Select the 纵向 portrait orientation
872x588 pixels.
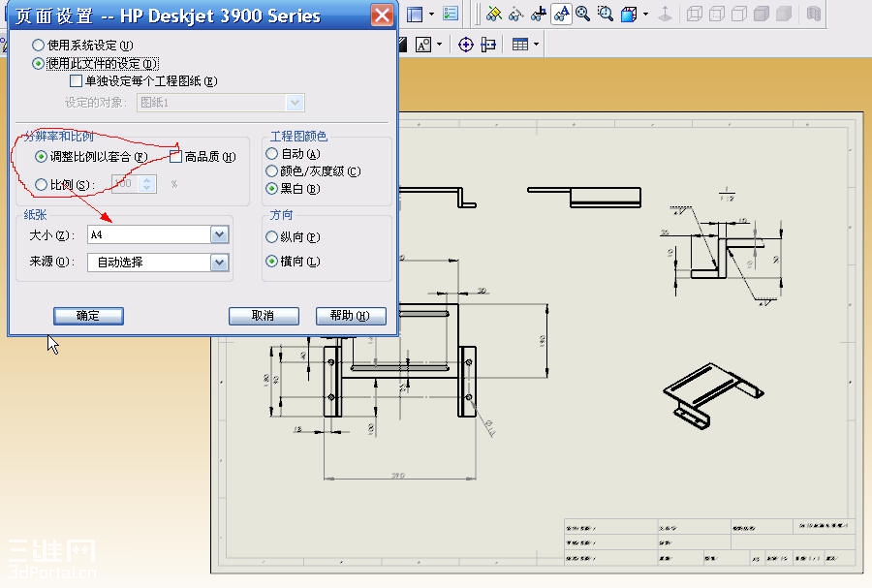tap(271, 237)
